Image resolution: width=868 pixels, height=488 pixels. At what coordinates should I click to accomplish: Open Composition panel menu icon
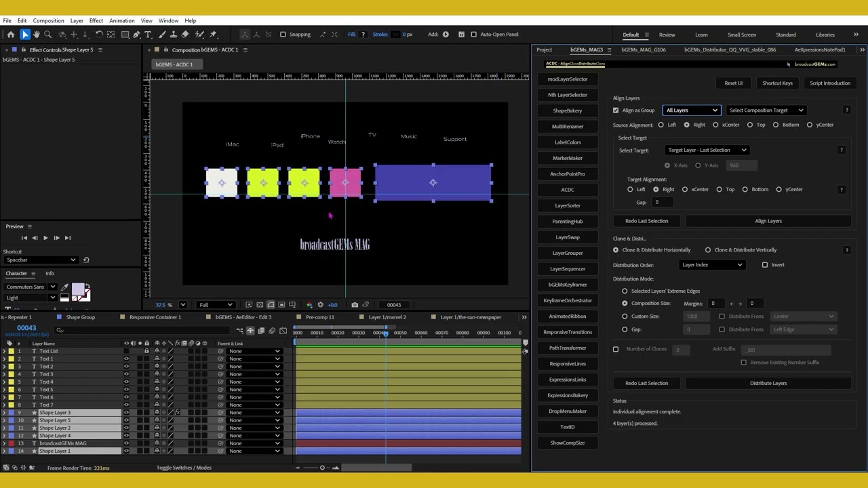point(245,49)
